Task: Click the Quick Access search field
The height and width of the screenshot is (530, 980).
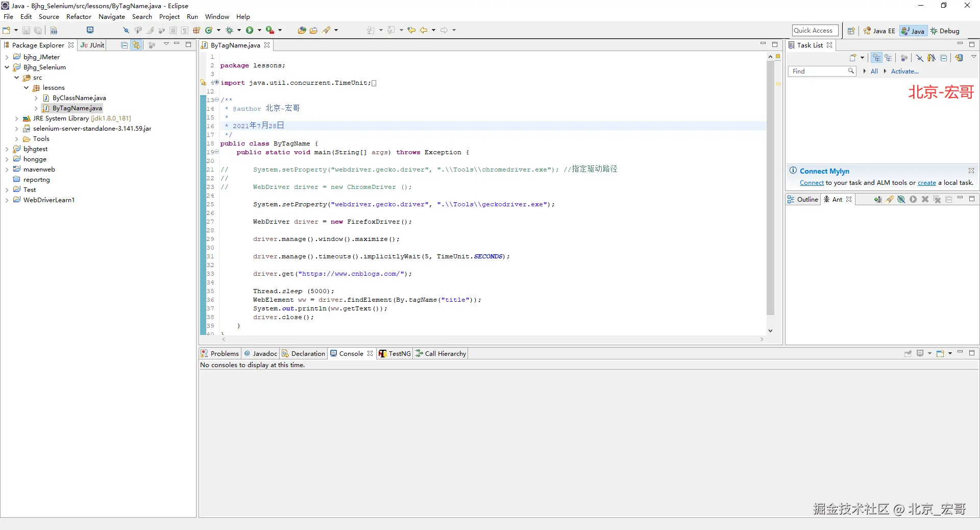Action: pyautogui.click(x=815, y=31)
